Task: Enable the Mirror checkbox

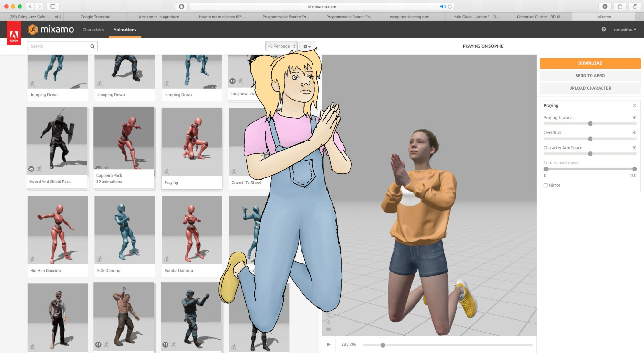Action: [546, 185]
